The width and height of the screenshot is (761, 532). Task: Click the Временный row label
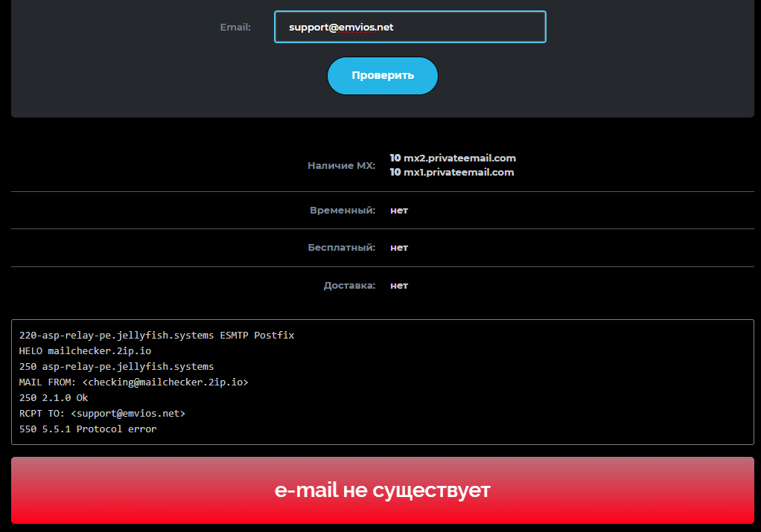[343, 211]
